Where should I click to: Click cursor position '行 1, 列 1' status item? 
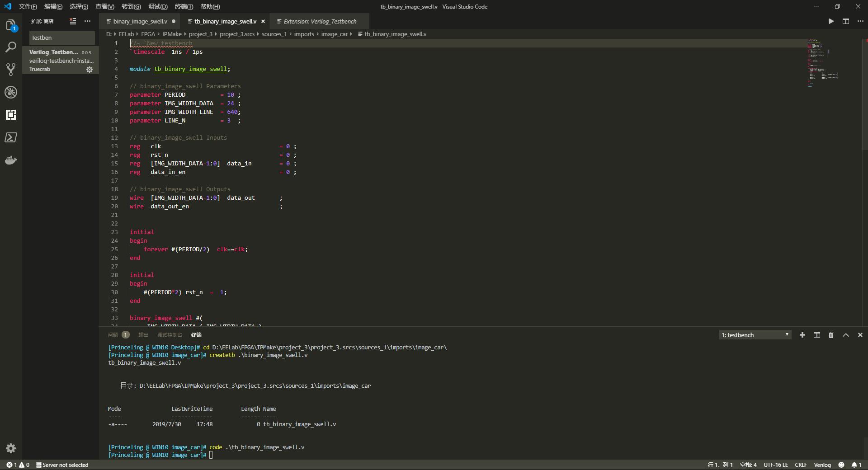pos(720,465)
